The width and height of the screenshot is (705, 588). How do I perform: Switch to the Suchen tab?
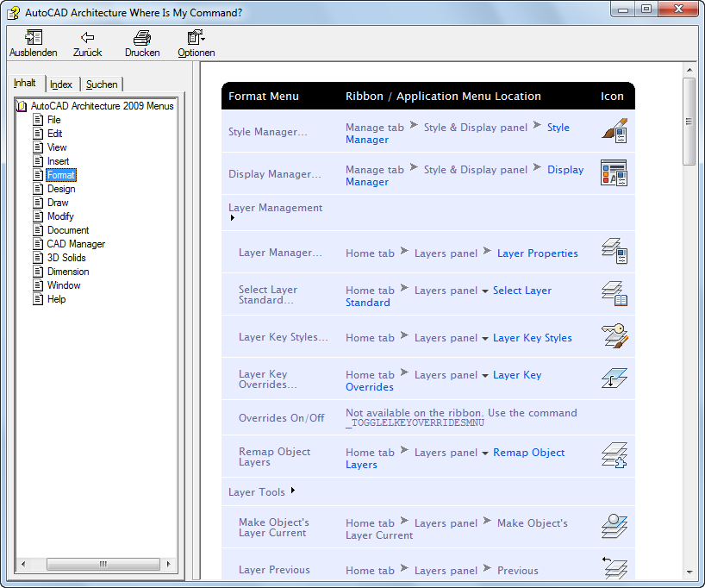pyautogui.click(x=102, y=84)
